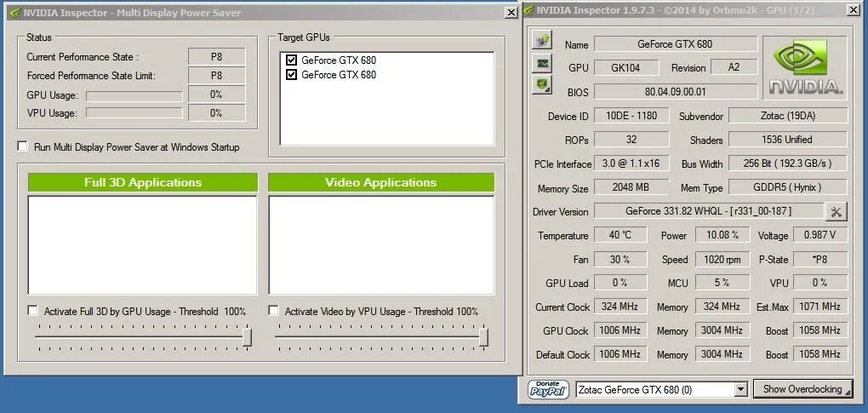Click inside the Video Applications list
The image size is (868, 413).
(x=381, y=245)
